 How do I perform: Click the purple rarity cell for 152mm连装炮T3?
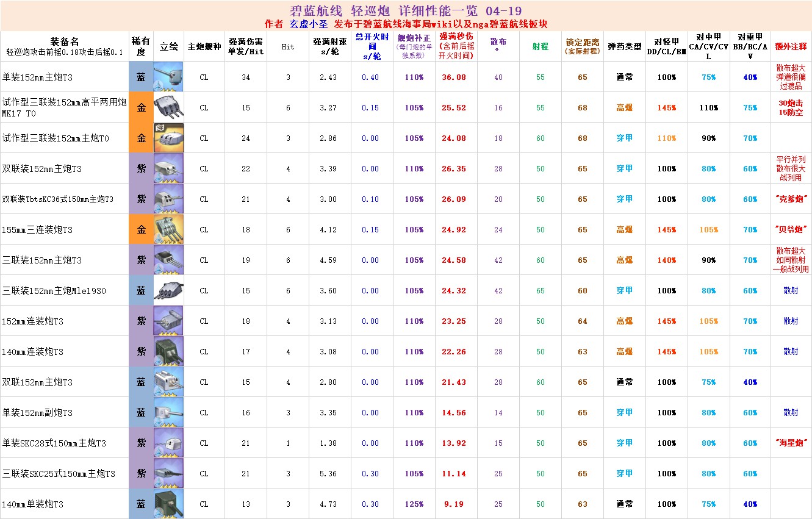click(x=141, y=321)
